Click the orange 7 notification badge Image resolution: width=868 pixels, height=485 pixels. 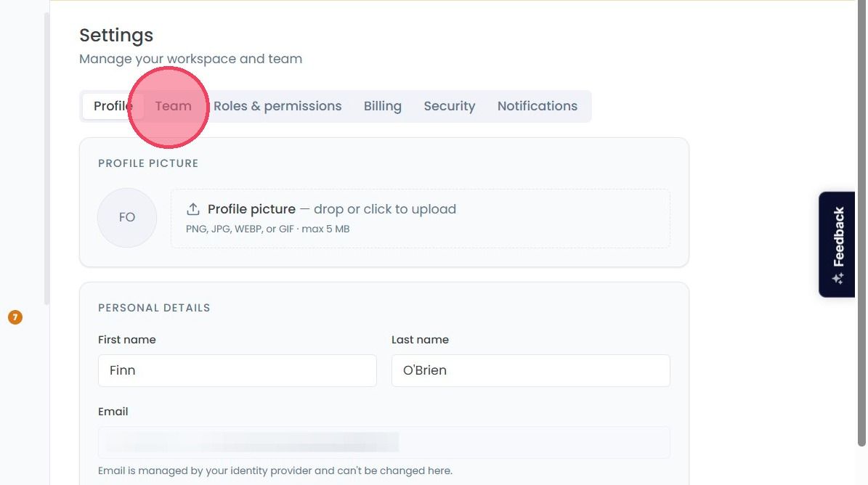15,317
